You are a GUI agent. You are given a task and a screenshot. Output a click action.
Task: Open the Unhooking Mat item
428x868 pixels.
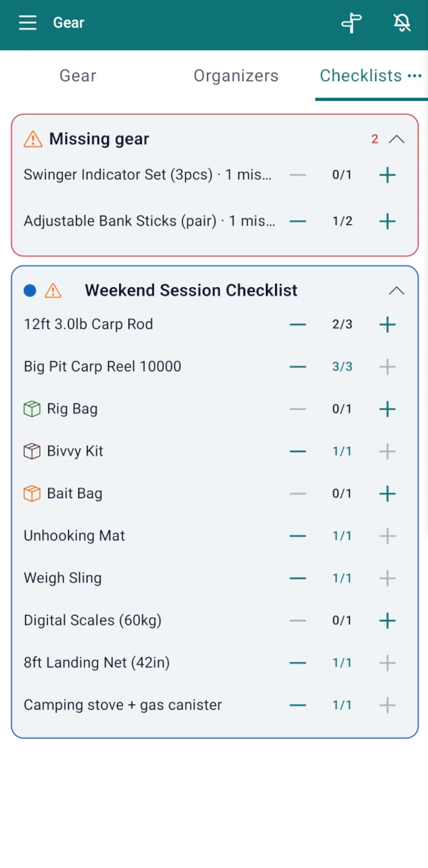[75, 536]
